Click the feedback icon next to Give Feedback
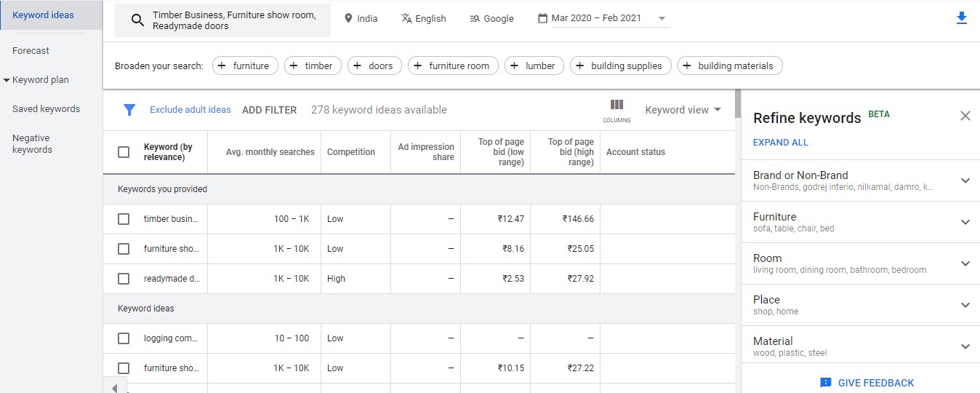The image size is (980, 393). (x=825, y=383)
